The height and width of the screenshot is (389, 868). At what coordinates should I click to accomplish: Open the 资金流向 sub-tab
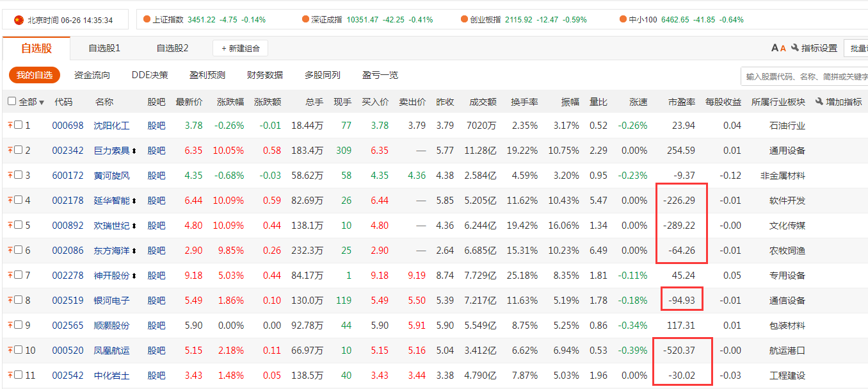(92, 75)
